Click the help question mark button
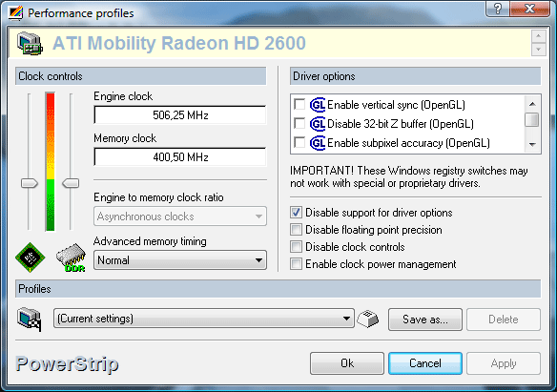This screenshot has height=392, width=557. [497, 9]
